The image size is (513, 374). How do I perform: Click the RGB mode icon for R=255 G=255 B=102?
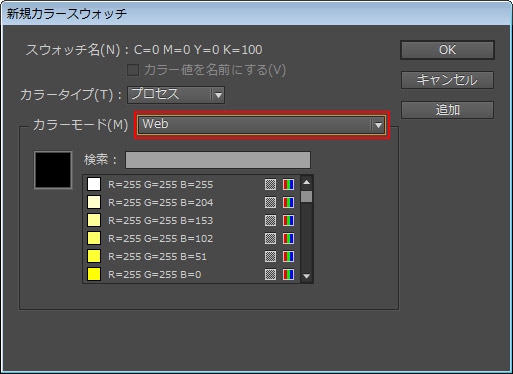tap(288, 238)
